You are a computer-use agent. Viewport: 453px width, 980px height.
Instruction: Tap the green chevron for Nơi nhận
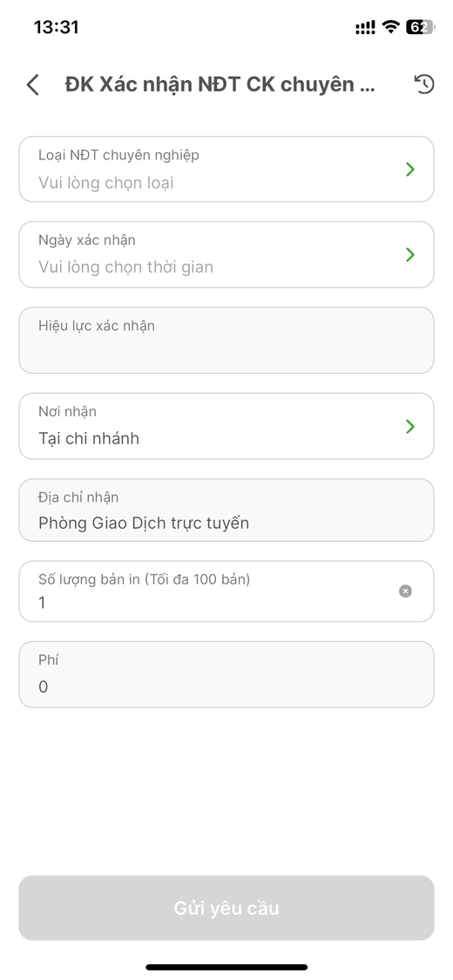coord(410,426)
